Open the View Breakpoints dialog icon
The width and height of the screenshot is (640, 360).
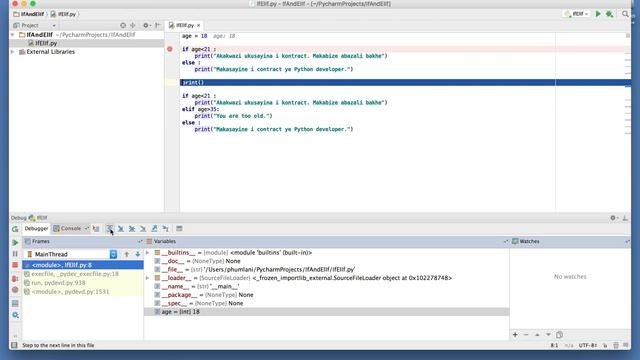pos(15,279)
